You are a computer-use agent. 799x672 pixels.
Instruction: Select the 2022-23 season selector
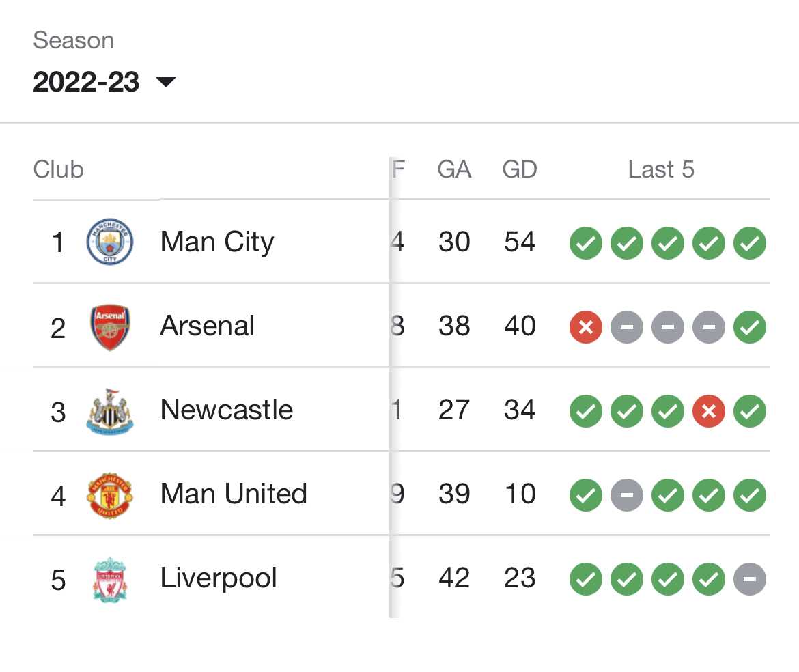[x=104, y=81]
